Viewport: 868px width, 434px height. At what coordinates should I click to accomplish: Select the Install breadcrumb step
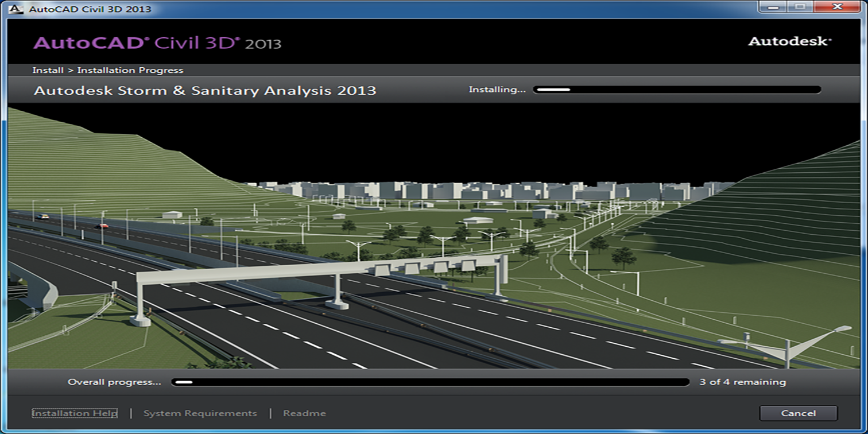click(x=48, y=70)
